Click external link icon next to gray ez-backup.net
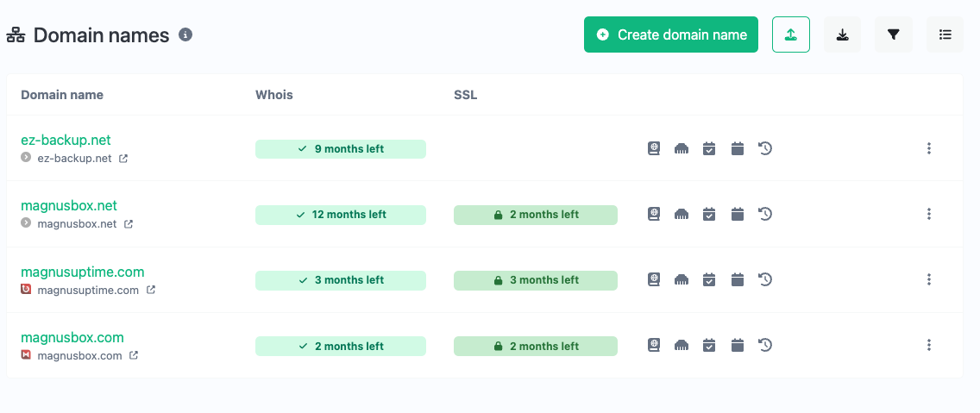The height and width of the screenshot is (413, 980). (x=123, y=158)
